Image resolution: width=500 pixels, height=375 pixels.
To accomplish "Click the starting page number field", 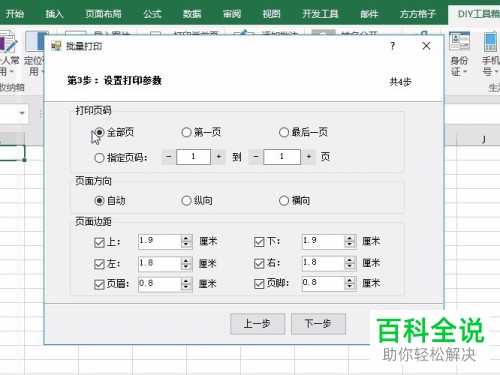I will (x=193, y=157).
